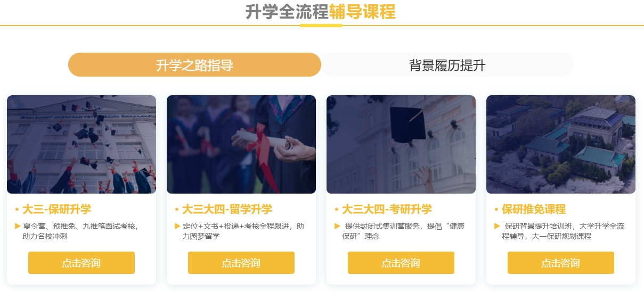The height and width of the screenshot is (292, 644).
Task: Click the arrow icon beside 保研背景提升培训班 description
Action: click(x=497, y=226)
